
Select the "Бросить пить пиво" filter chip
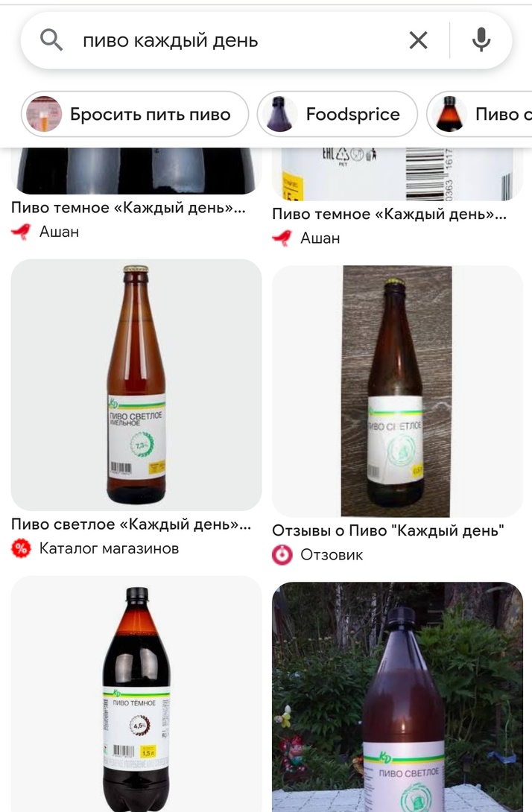click(x=135, y=114)
